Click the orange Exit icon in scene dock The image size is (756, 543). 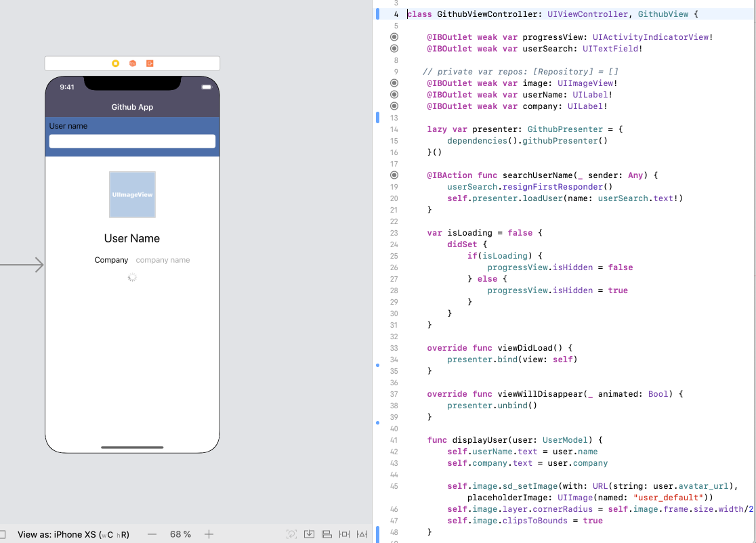(150, 64)
